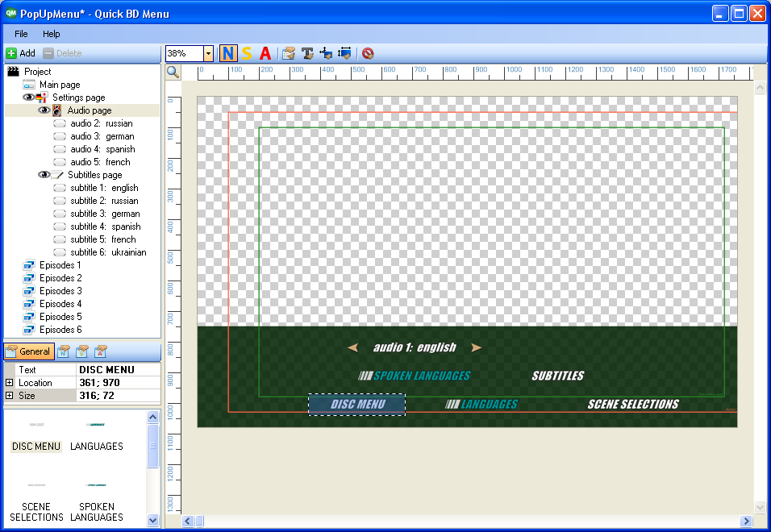Click the text 'T' editing toolbar icon

click(x=307, y=54)
